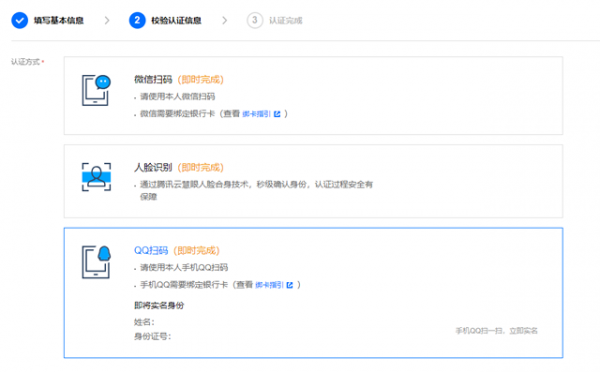Click the QQ scan phone icon

coord(96,262)
